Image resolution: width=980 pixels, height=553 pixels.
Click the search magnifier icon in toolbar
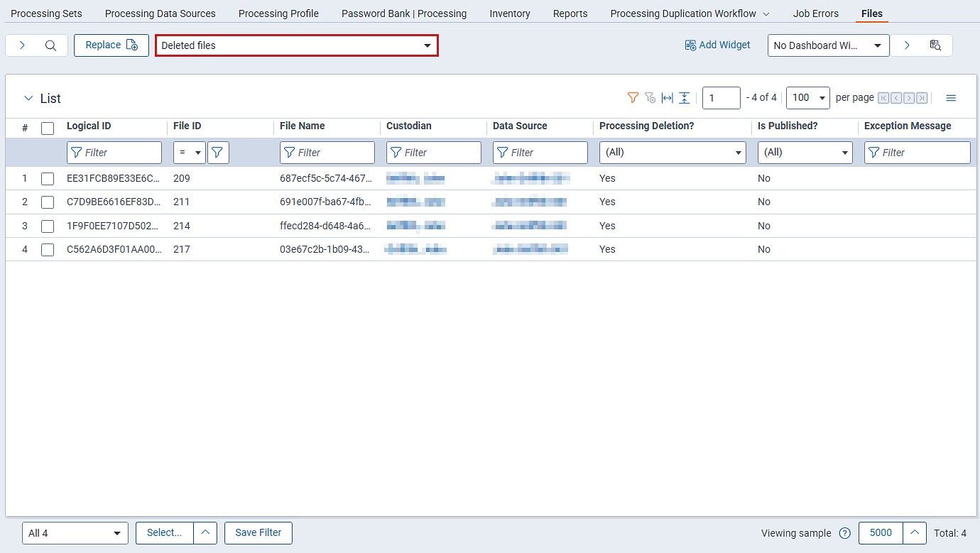pos(50,45)
